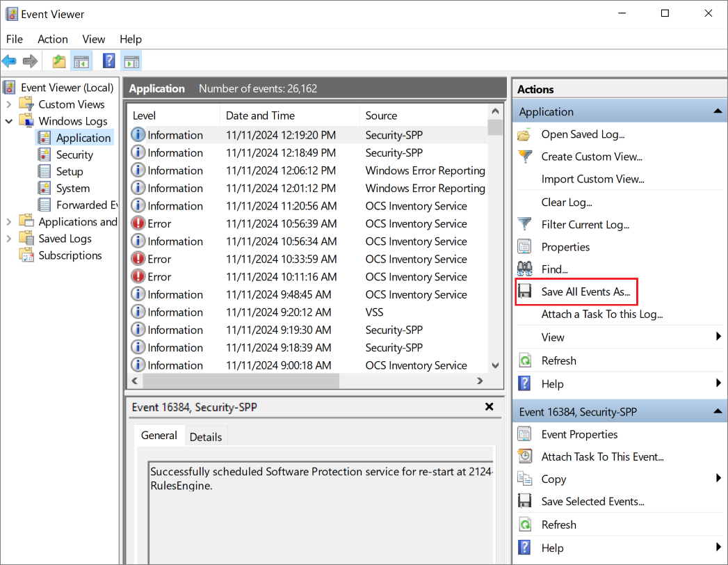Image resolution: width=728 pixels, height=565 pixels.
Task: Click Import Custom View... action
Action: tap(592, 180)
